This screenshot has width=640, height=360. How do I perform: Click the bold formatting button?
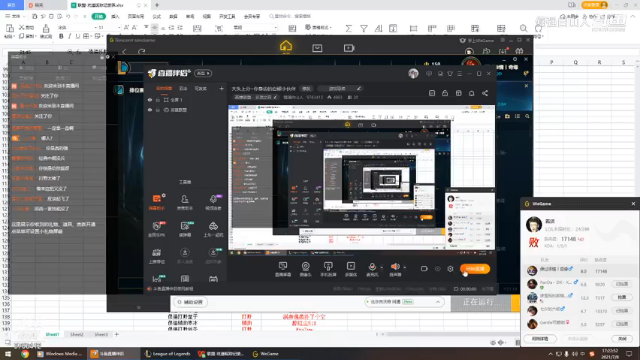(61, 36)
